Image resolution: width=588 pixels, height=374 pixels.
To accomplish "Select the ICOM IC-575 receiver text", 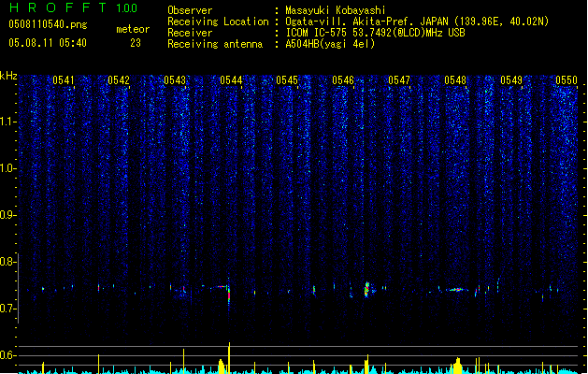I will click(x=375, y=33).
